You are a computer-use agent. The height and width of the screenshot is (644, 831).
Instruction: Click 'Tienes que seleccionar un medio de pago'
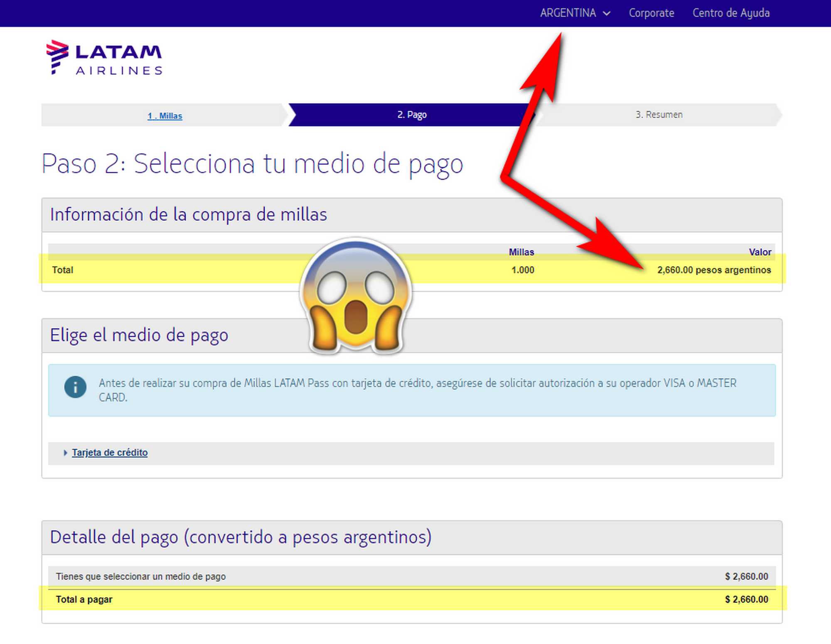point(141,576)
